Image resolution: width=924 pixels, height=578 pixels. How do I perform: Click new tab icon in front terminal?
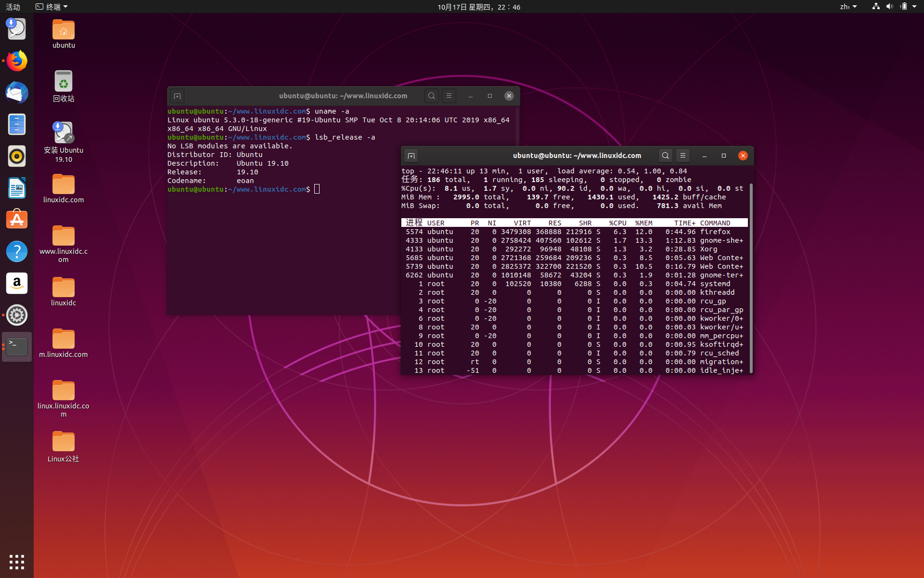(x=411, y=156)
